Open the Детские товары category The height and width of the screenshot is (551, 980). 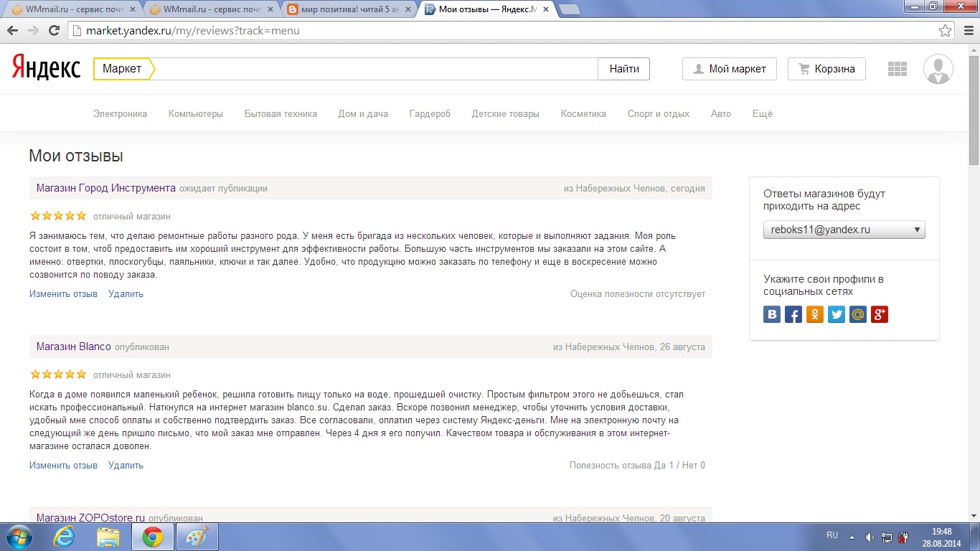(505, 113)
